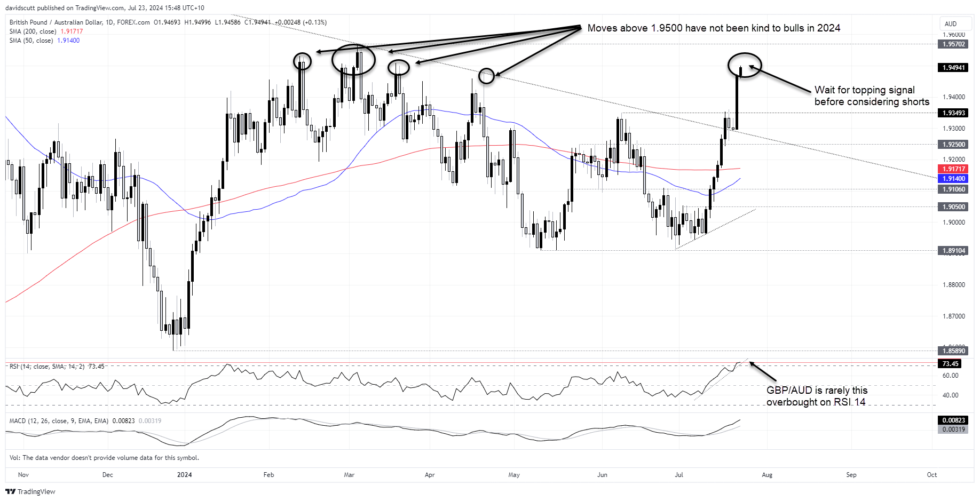Click the 1.92500 price level label
Image resolution: width=980 pixels, height=501 pixels.
(953, 145)
